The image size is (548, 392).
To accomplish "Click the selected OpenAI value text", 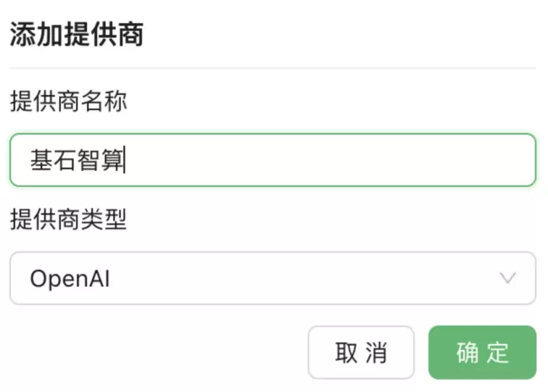I will point(70,279).
